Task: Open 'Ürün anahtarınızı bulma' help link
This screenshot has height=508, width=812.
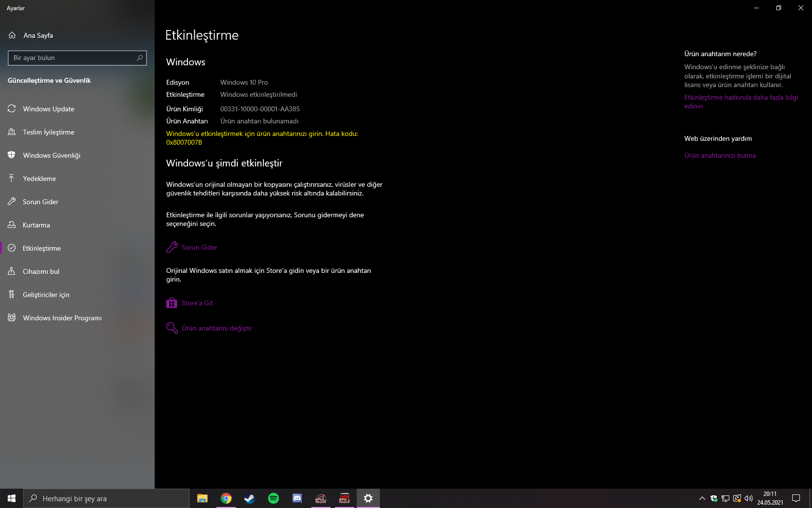Action: [x=720, y=155]
